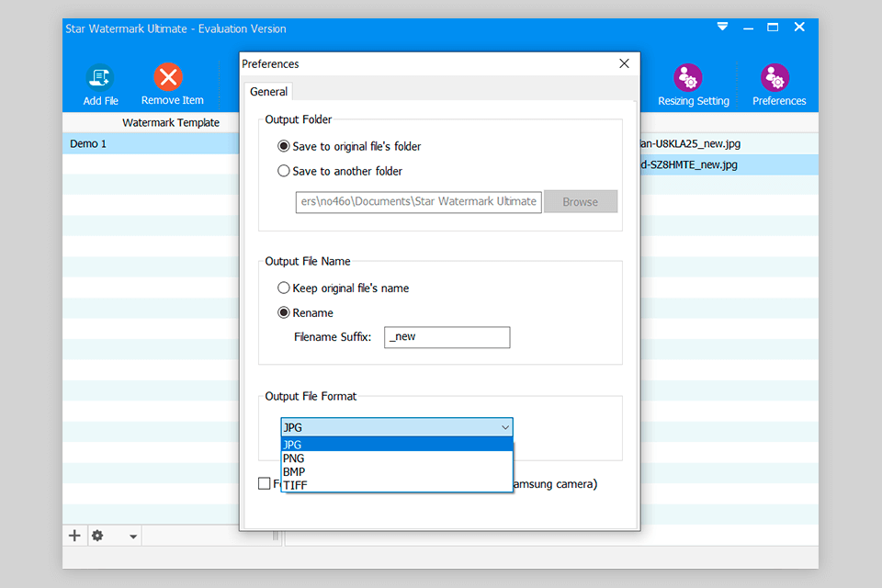Click the Add File icon

100,77
